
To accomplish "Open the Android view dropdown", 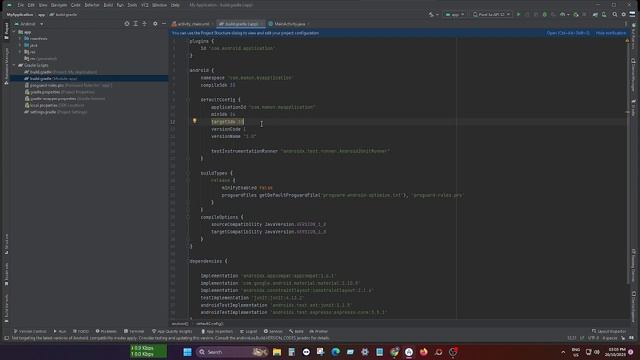I will pyautogui.click(x=29, y=24).
